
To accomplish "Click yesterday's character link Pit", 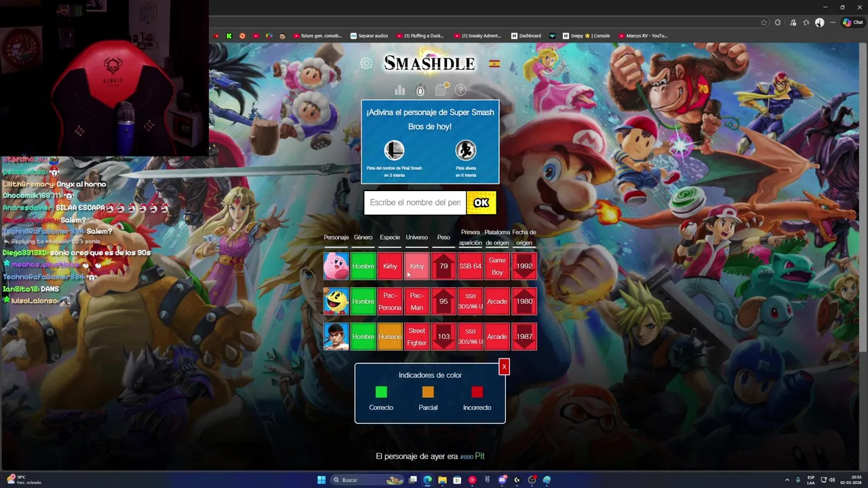I will click(x=479, y=456).
